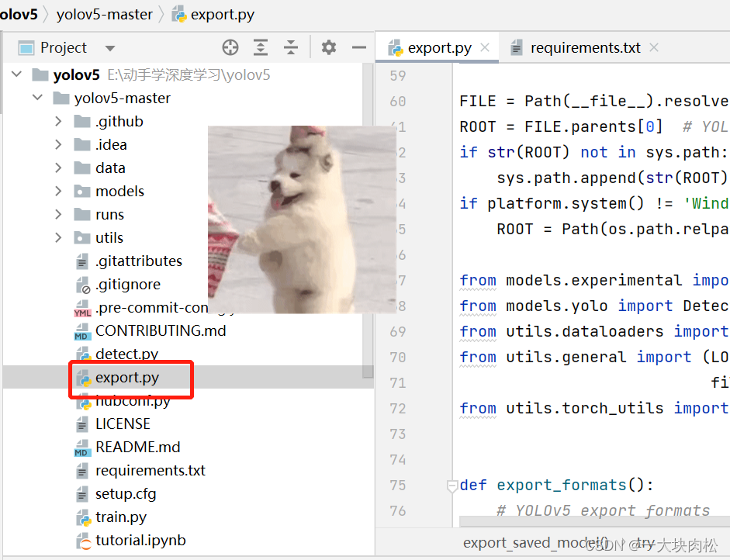Hide the Project tool window
Viewport: 730px width, 560px height.
coord(359,47)
